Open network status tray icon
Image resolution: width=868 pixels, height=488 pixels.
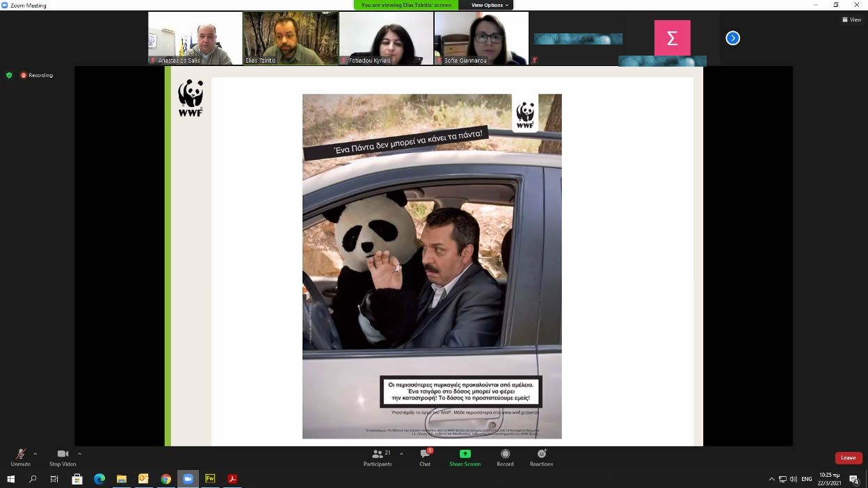point(782,479)
